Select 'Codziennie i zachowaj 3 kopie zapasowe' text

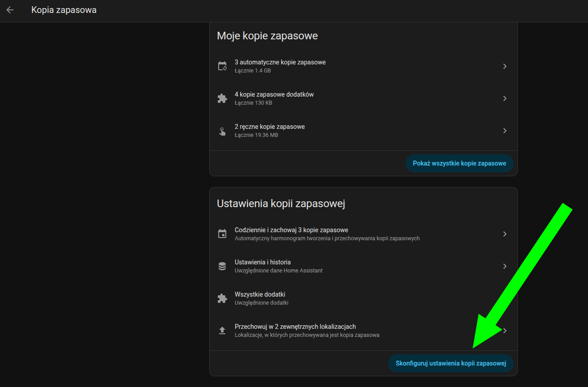point(291,230)
